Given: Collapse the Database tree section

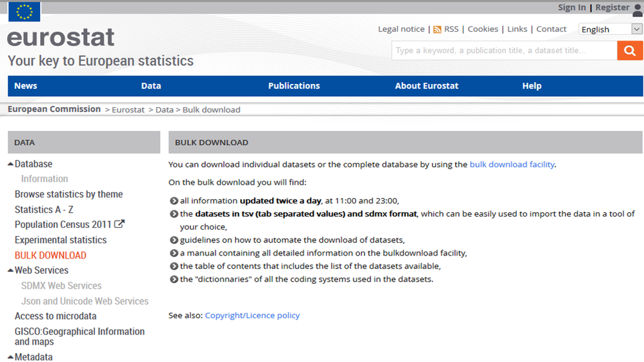Looking at the screenshot, I should pyautogui.click(x=11, y=164).
